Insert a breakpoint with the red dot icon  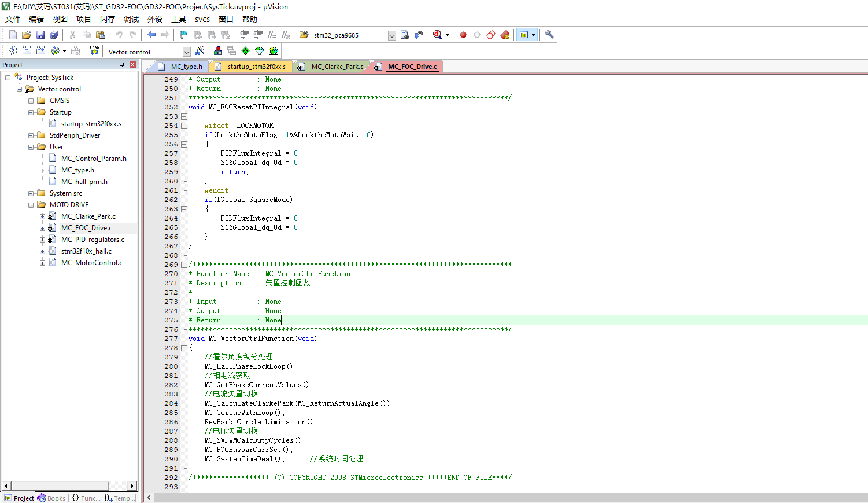pyautogui.click(x=463, y=35)
